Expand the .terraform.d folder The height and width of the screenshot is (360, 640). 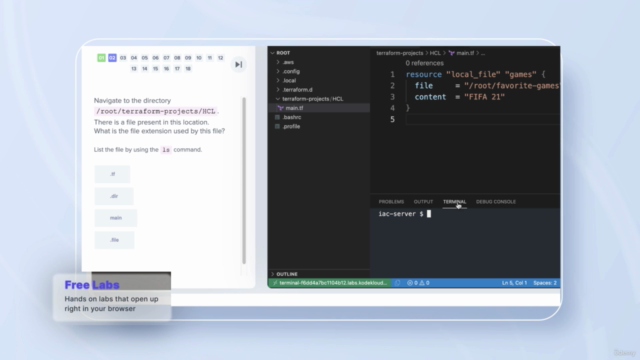297,90
